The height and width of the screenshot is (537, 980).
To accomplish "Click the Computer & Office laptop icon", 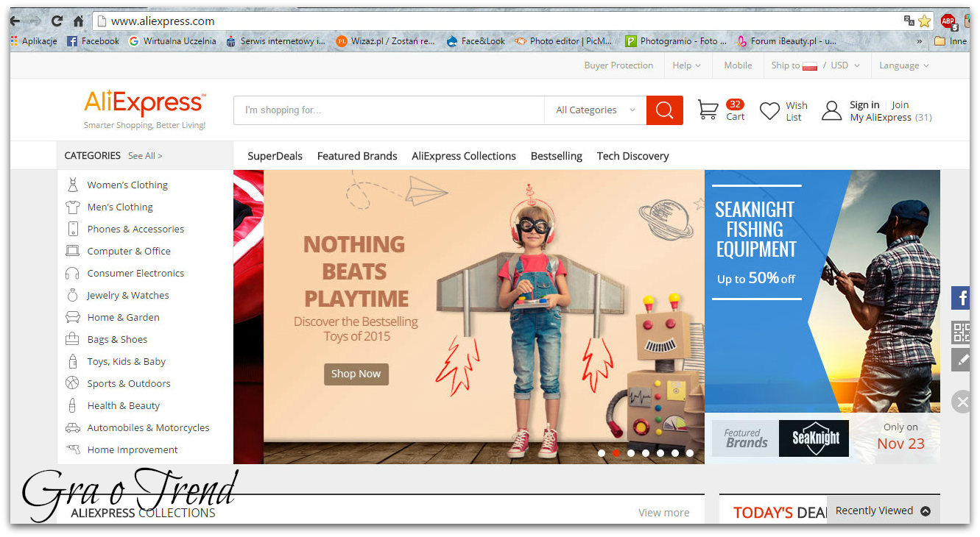I will click(72, 251).
